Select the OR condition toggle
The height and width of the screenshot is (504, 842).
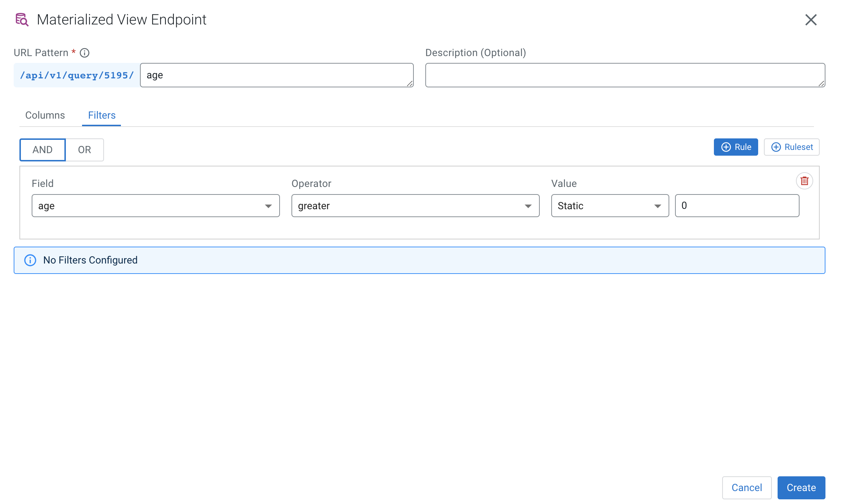pyautogui.click(x=85, y=150)
